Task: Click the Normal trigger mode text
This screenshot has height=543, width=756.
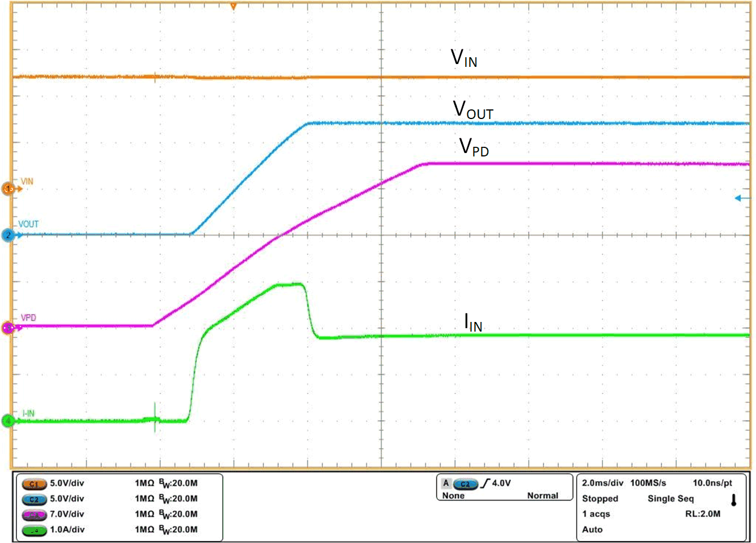Action: click(x=543, y=495)
